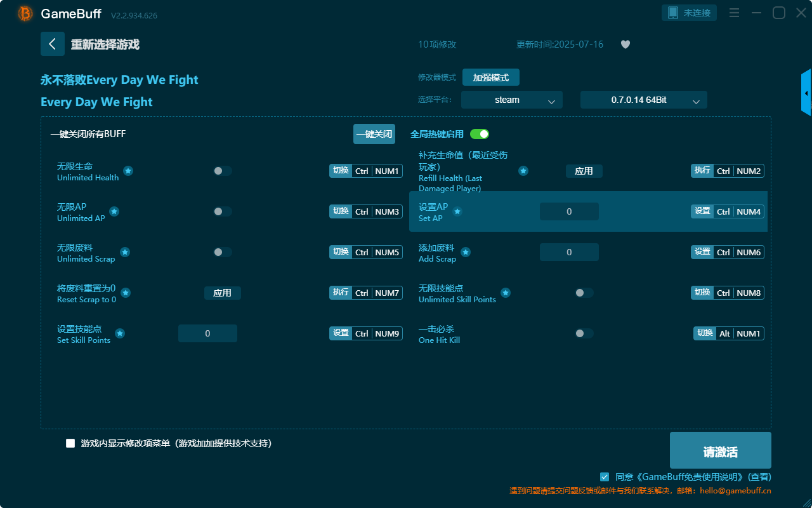Click star icon next to Add Scrap

(x=466, y=252)
